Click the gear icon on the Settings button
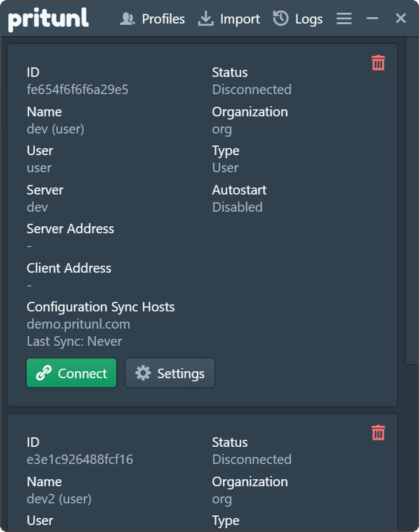Screen dimensions: 419x532 [144, 373]
